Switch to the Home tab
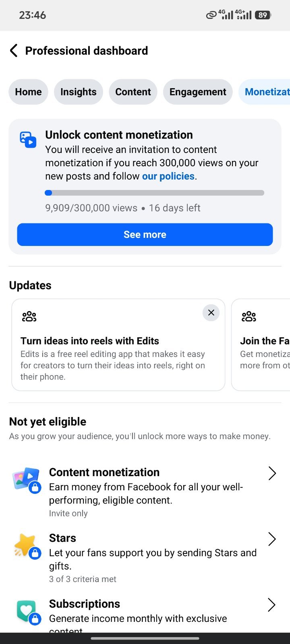This screenshot has width=290, height=644. [x=28, y=92]
